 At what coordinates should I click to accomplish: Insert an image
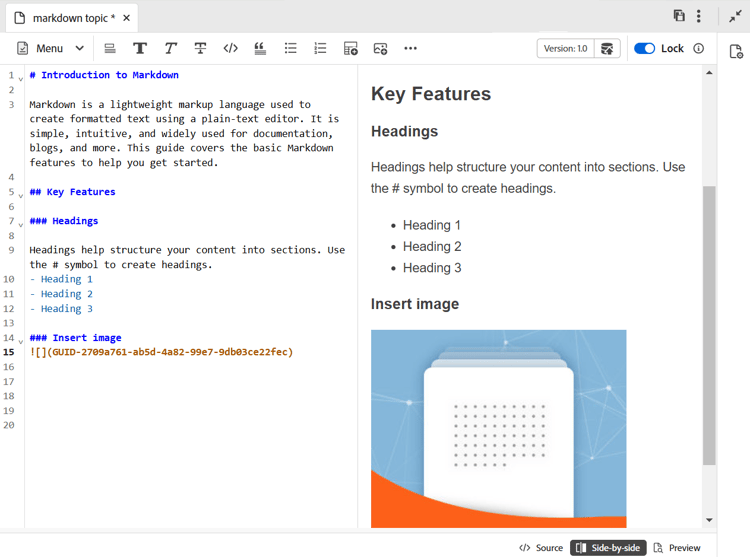tap(380, 48)
